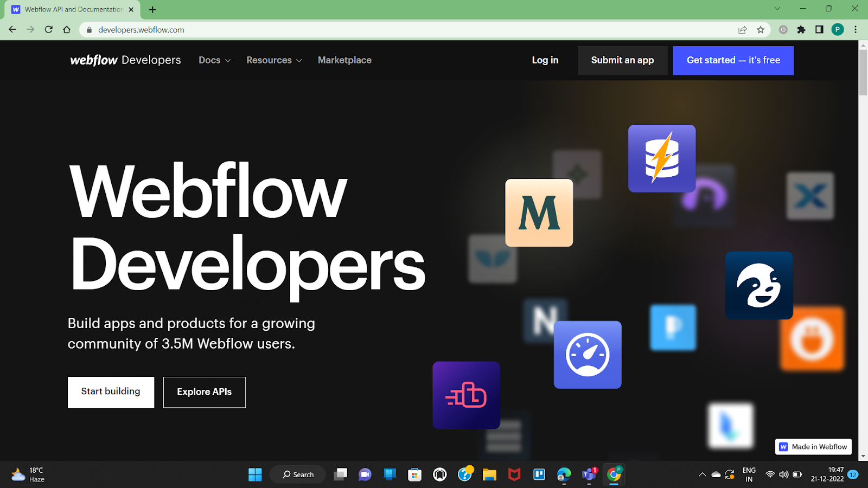Click Get started — it's free button

point(733,60)
